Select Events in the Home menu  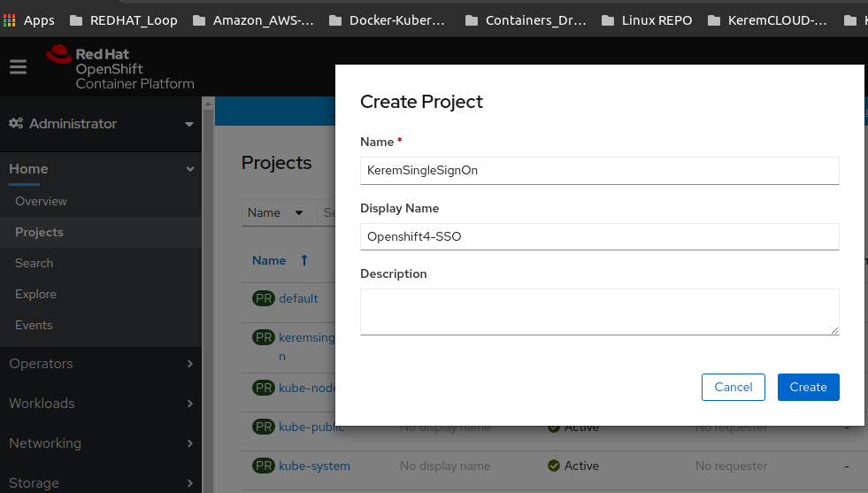pos(34,325)
